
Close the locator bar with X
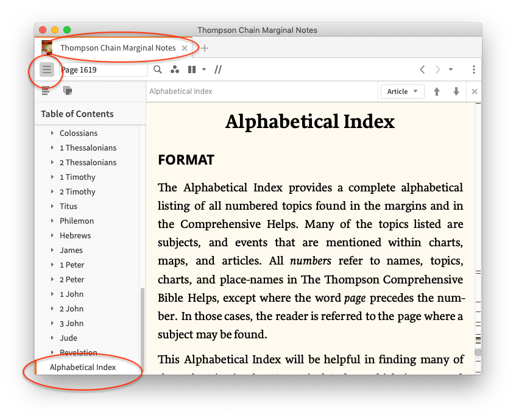coord(474,91)
